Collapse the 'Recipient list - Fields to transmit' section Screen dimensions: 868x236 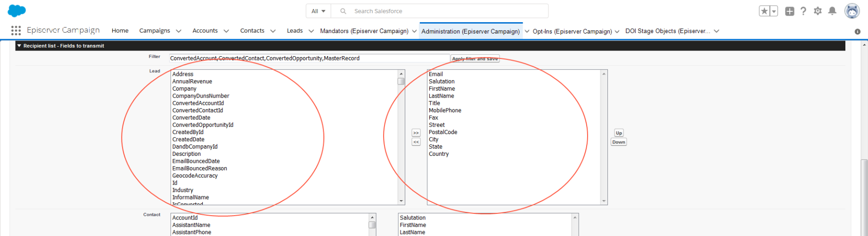click(19, 46)
